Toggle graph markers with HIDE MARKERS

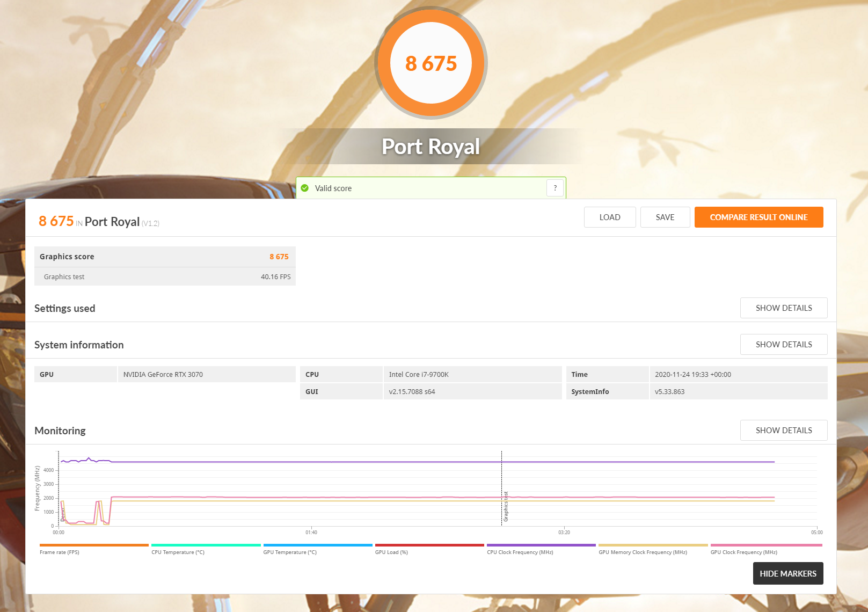pyautogui.click(x=787, y=573)
